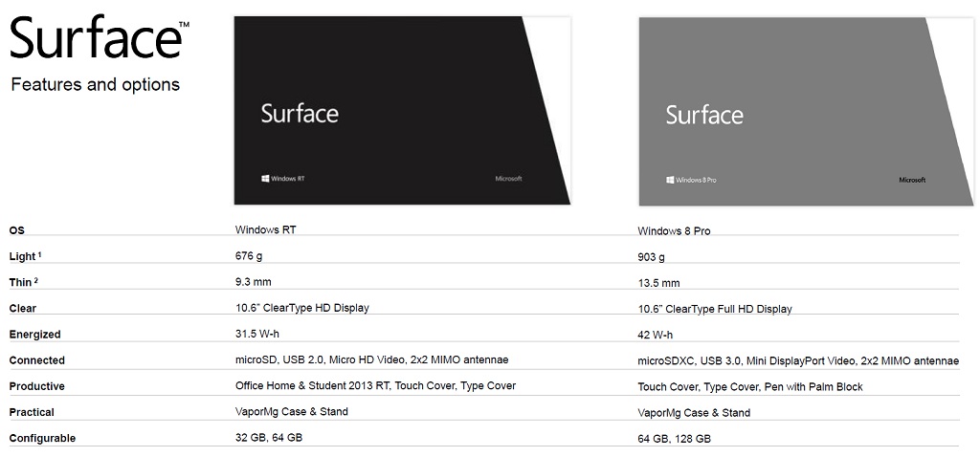Screen dimensions: 980x457
Task: Open the 'Features and options' subtitle
Action: point(95,85)
